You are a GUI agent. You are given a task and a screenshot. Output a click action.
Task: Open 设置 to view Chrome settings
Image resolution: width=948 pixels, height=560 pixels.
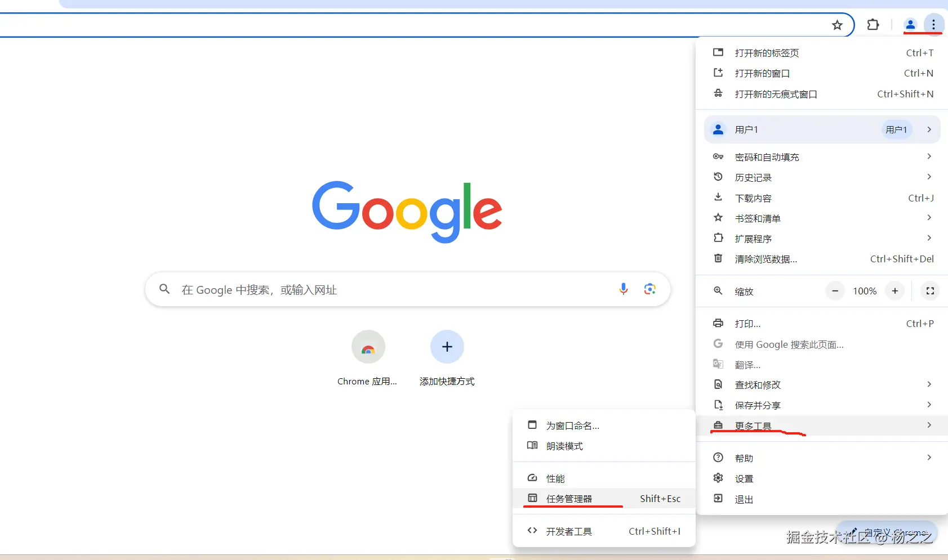pyautogui.click(x=744, y=478)
